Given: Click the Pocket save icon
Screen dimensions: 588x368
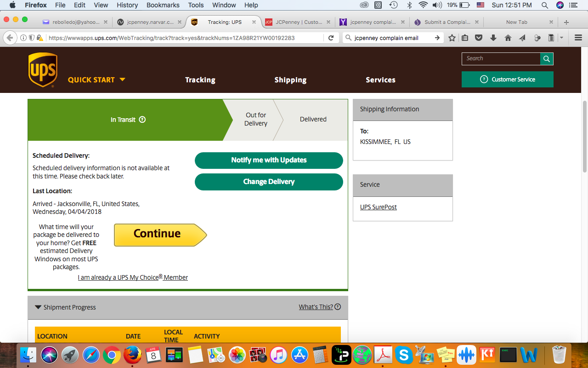Looking at the screenshot, I should pyautogui.click(x=479, y=38).
